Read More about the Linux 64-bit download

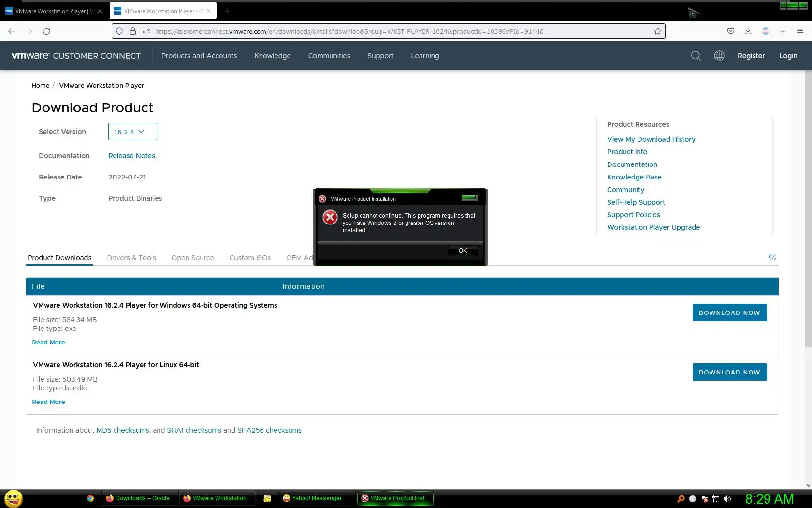coord(48,402)
